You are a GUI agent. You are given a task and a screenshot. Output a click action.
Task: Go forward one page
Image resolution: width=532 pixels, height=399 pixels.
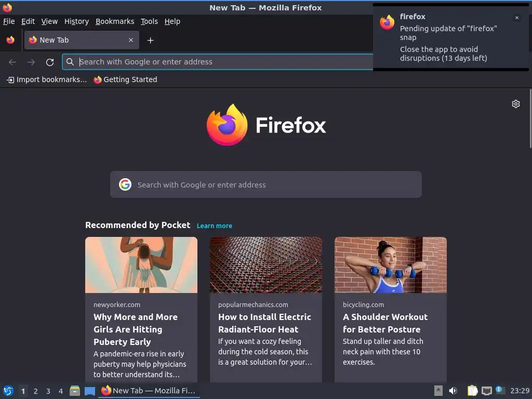[x=31, y=62]
